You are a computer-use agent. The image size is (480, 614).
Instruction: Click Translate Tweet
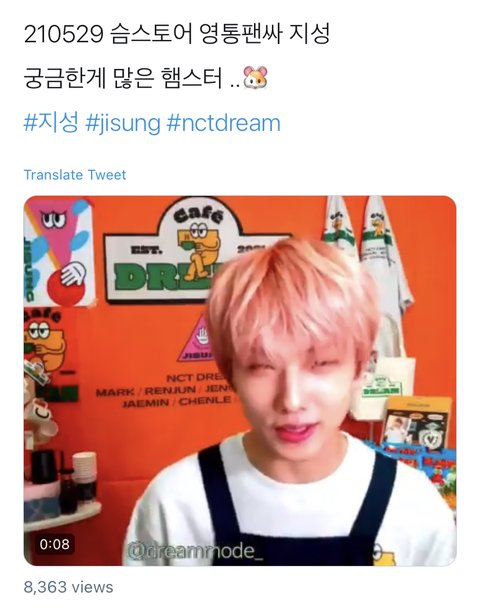(75, 175)
